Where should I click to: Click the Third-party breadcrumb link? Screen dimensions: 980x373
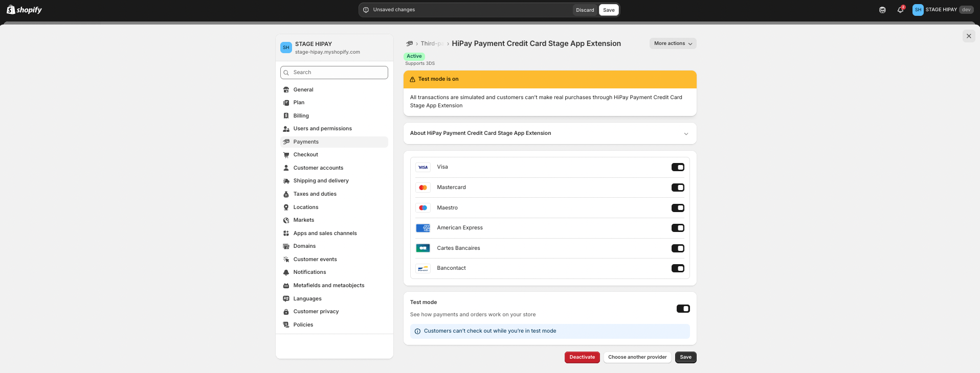pyautogui.click(x=432, y=44)
